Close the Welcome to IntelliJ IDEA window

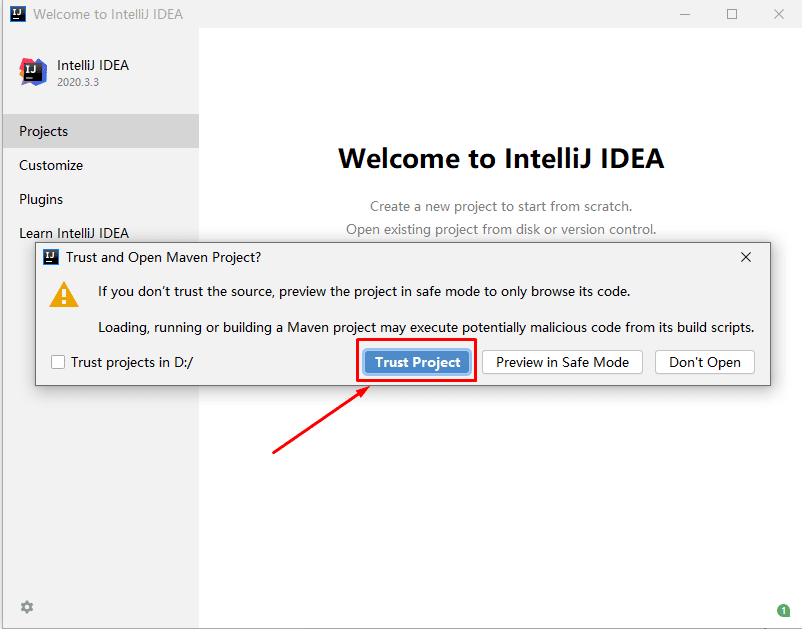779,14
